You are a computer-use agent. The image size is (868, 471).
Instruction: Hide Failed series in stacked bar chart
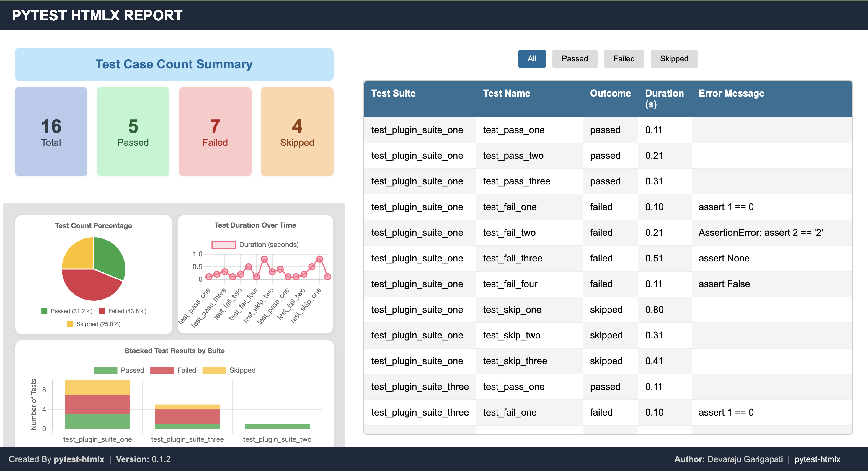click(162, 370)
